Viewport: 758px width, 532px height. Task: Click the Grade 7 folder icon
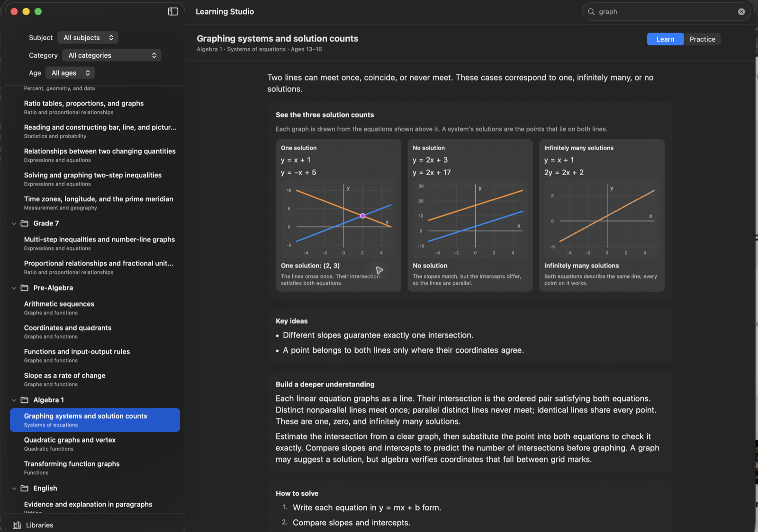pyautogui.click(x=25, y=223)
